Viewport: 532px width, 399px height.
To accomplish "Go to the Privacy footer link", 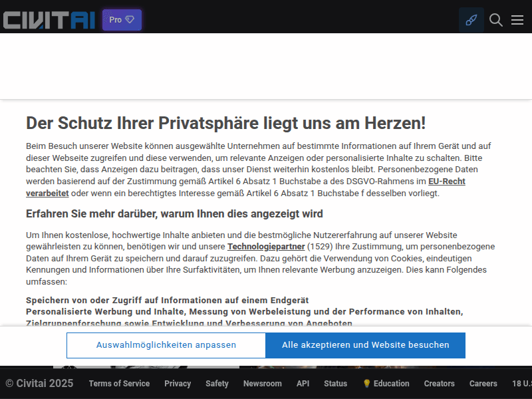I will point(178,383).
